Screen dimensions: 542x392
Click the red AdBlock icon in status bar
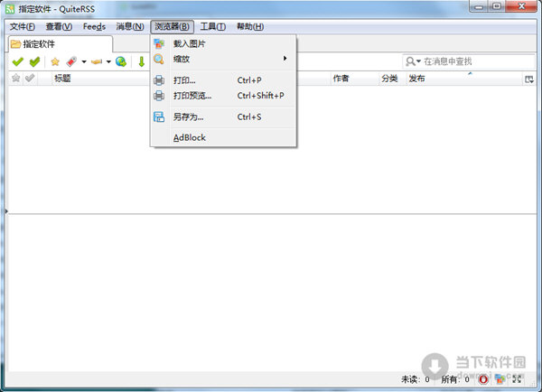(x=483, y=379)
